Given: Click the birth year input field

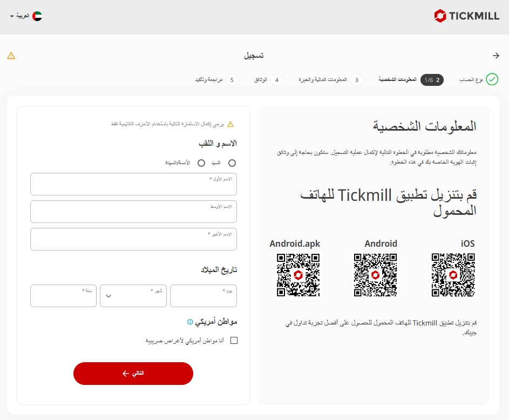Looking at the screenshot, I should click(63, 296).
